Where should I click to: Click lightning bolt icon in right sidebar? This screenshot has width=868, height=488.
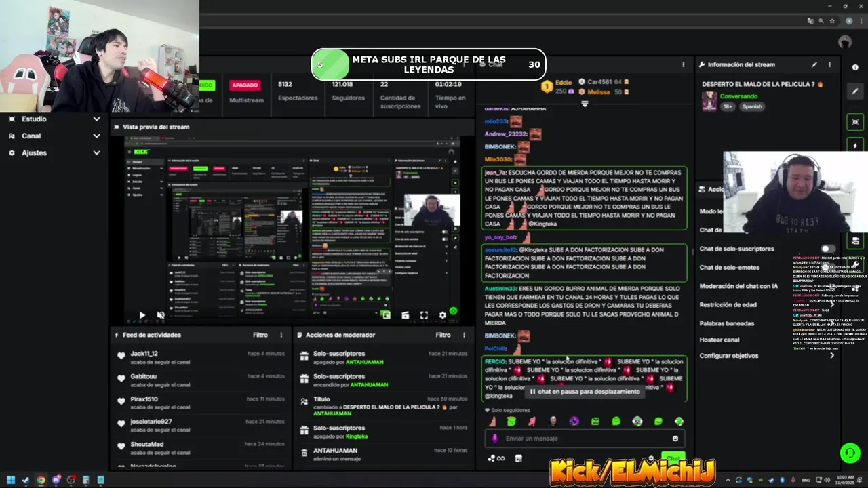(855, 146)
